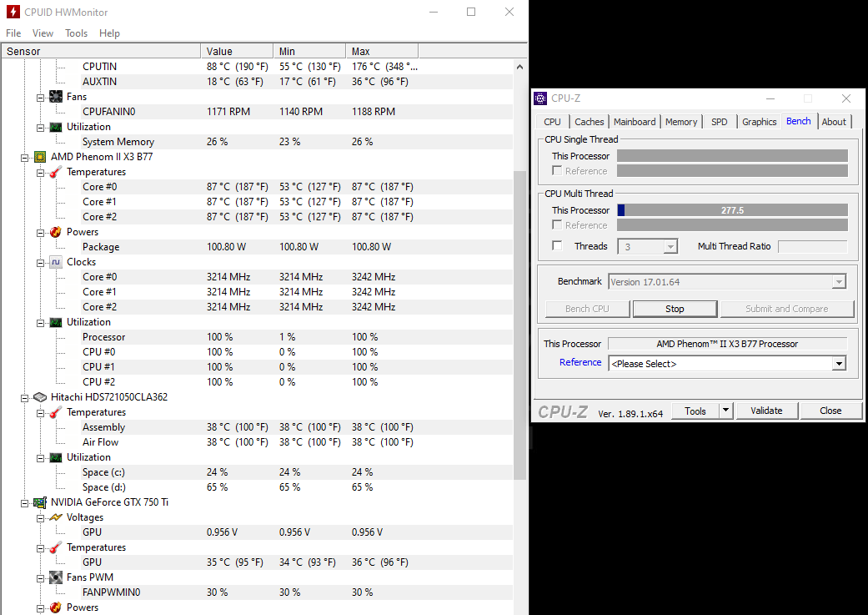Collapse the Hitachi HDS721050CLA362 node
Viewport: 868px width, 615px height.
click(x=24, y=398)
